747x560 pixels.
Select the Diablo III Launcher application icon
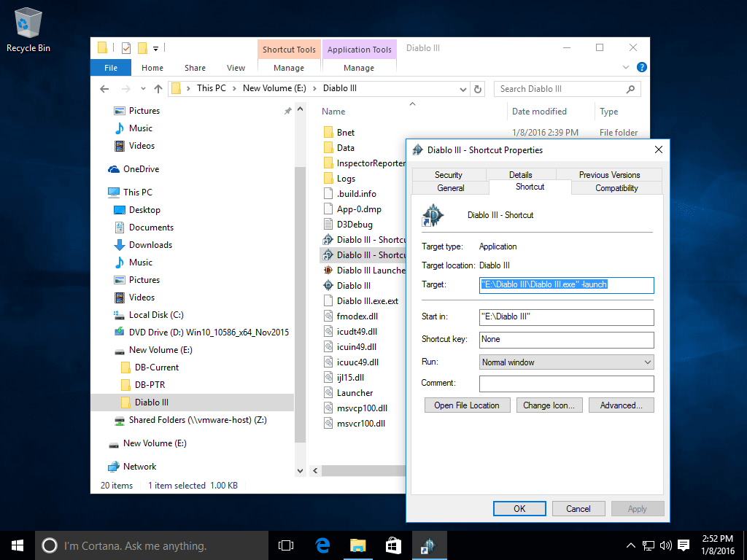(328, 271)
